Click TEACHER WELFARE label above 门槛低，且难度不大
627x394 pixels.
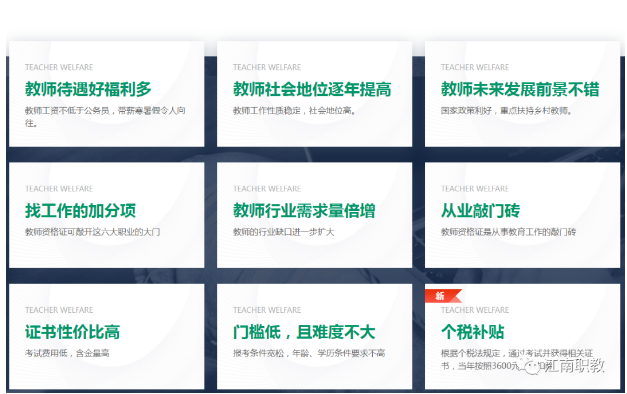click(267, 310)
